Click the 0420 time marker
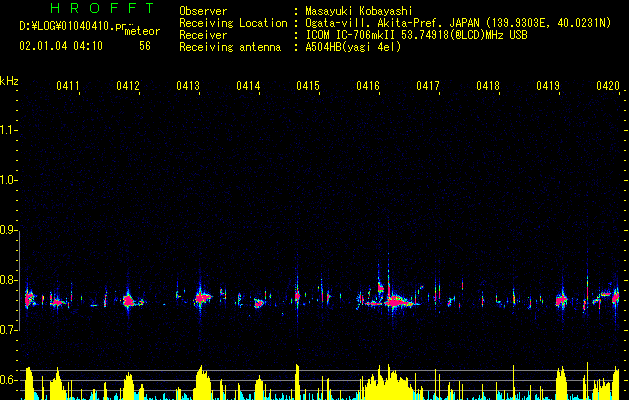Viewport: 629px width, 400px height. [608, 86]
